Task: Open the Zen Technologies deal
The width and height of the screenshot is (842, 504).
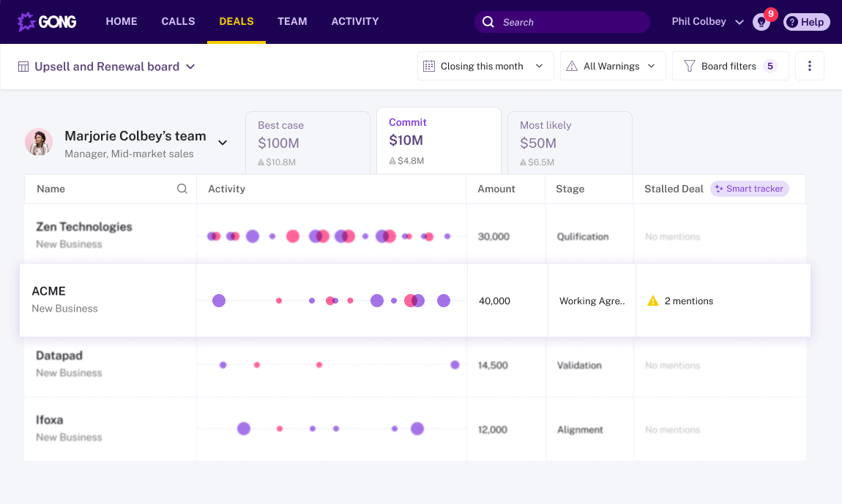Action: [x=83, y=227]
